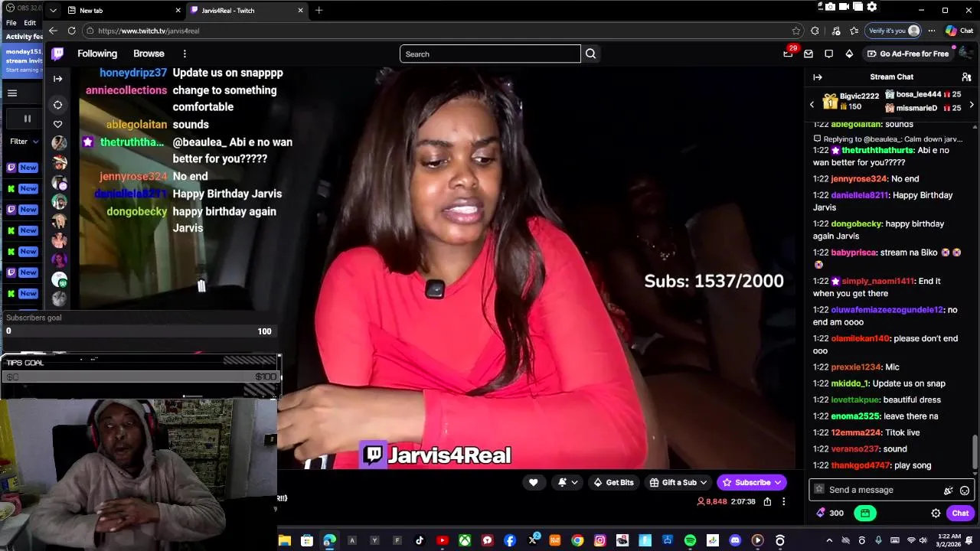The height and width of the screenshot is (551, 980).
Task: Collapse Stream Chat panel arrow
Action: point(818,77)
